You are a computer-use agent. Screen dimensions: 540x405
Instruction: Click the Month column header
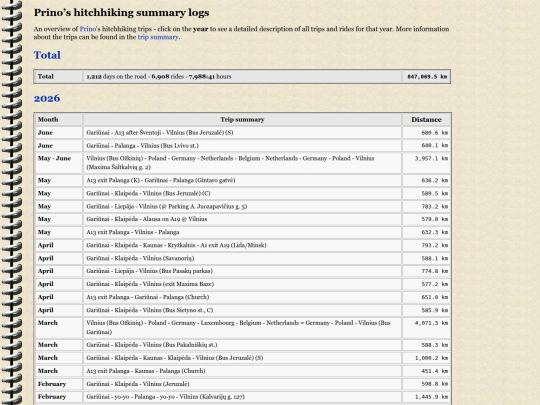click(59, 120)
